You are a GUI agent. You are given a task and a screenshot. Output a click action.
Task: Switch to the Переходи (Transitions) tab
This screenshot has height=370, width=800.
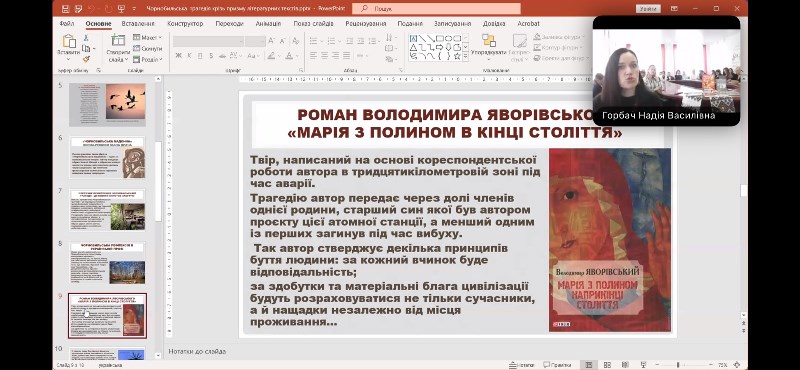(229, 23)
